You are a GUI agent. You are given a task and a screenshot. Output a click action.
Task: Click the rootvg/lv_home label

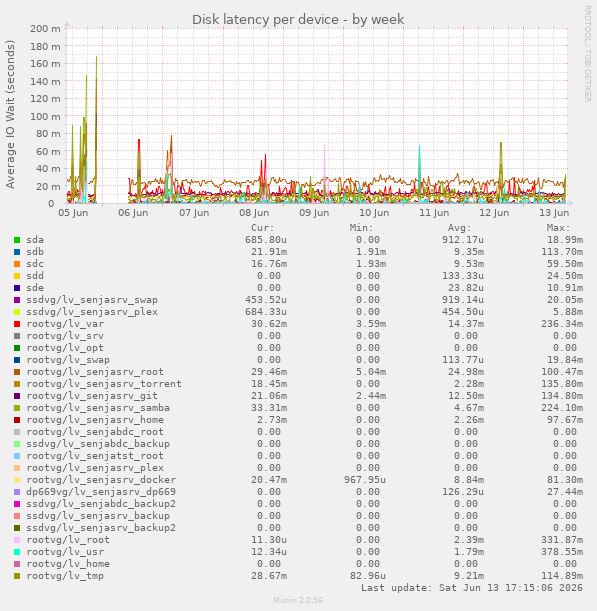[68, 564]
